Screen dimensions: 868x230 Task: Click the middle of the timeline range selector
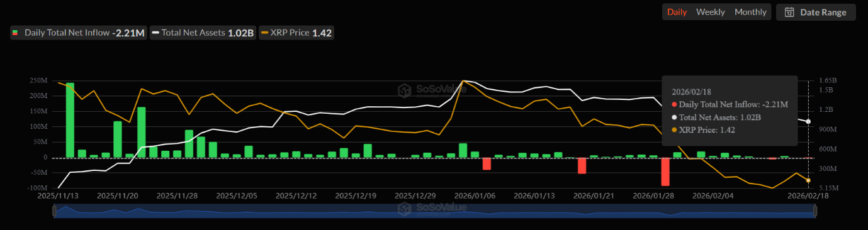pos(434,212)
